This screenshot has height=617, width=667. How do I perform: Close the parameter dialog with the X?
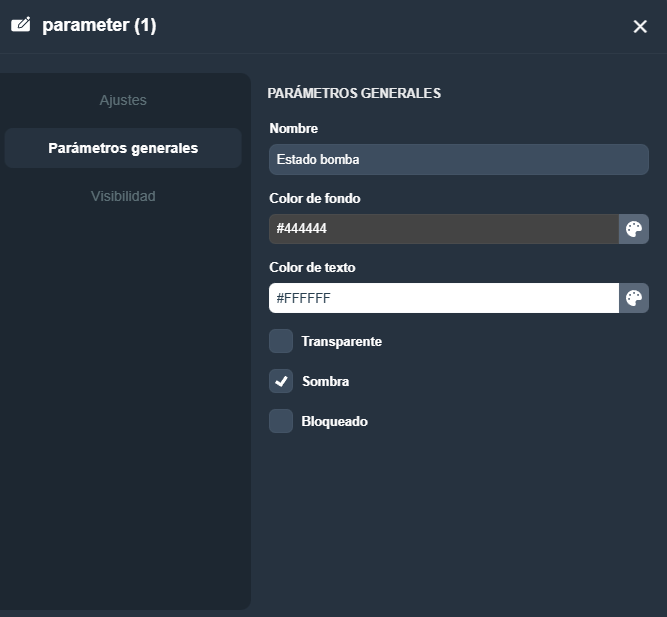(640, 26)
